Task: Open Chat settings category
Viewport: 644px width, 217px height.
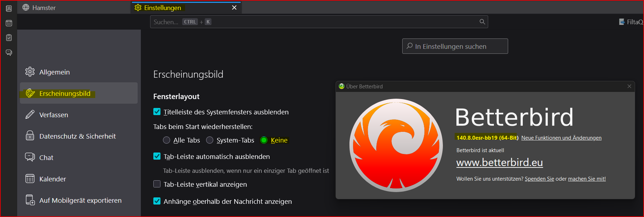Action: [79, 157]
